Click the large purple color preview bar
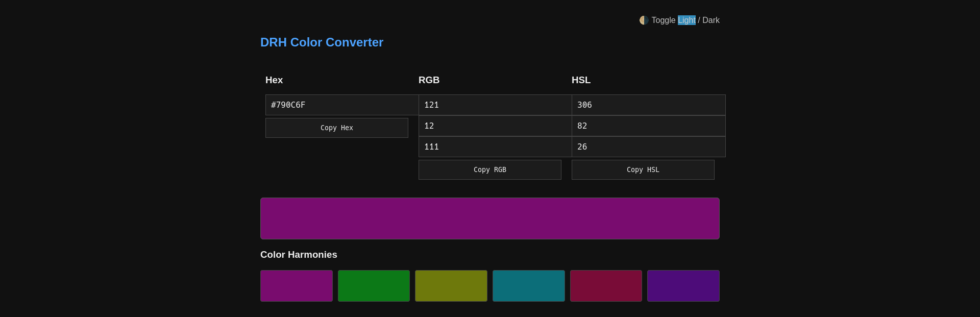 [489, 218]
